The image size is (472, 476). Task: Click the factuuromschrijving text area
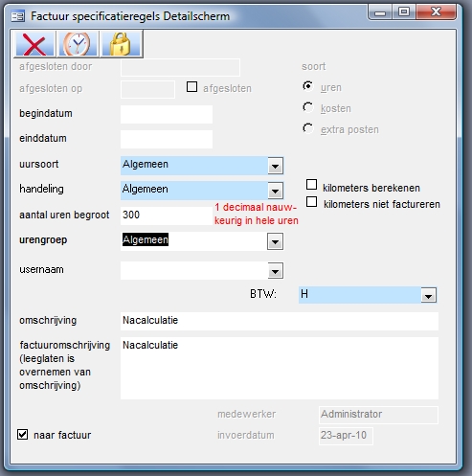tap(280, 368)
